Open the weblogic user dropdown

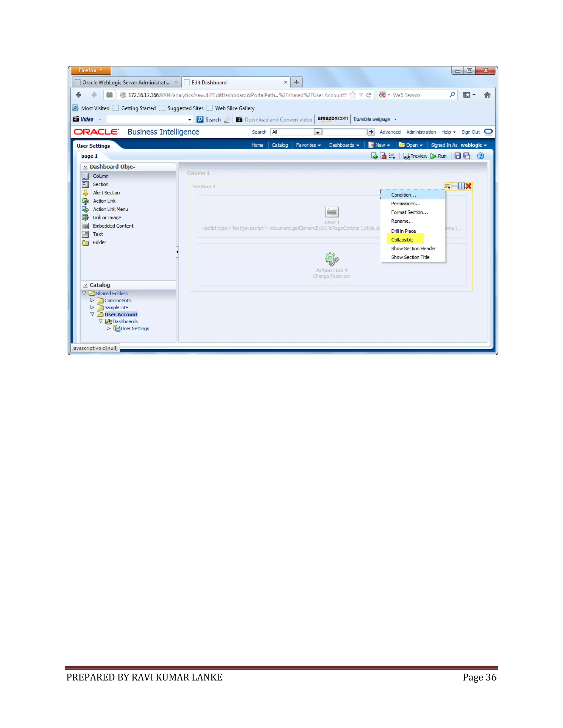pyautogui.click(x=474, y=145)
